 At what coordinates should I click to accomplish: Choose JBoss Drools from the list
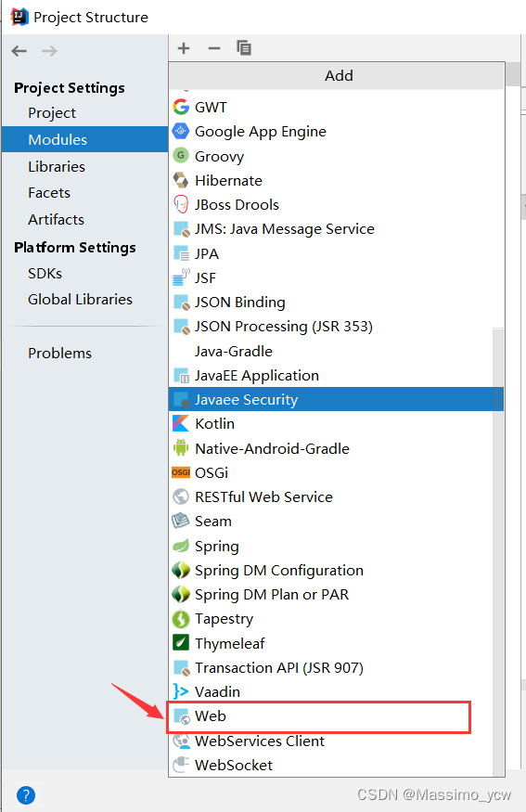tap(336, 204)
